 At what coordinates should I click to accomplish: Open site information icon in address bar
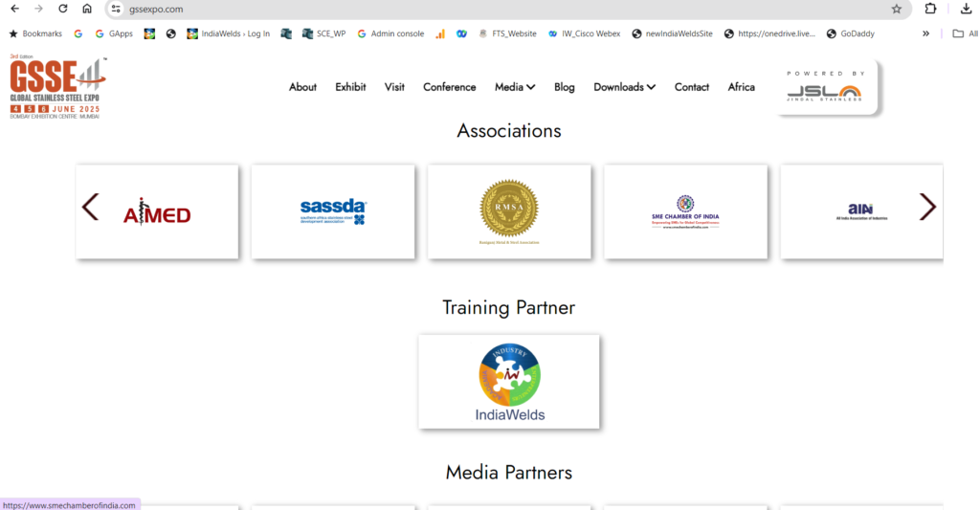coord(116,9)
